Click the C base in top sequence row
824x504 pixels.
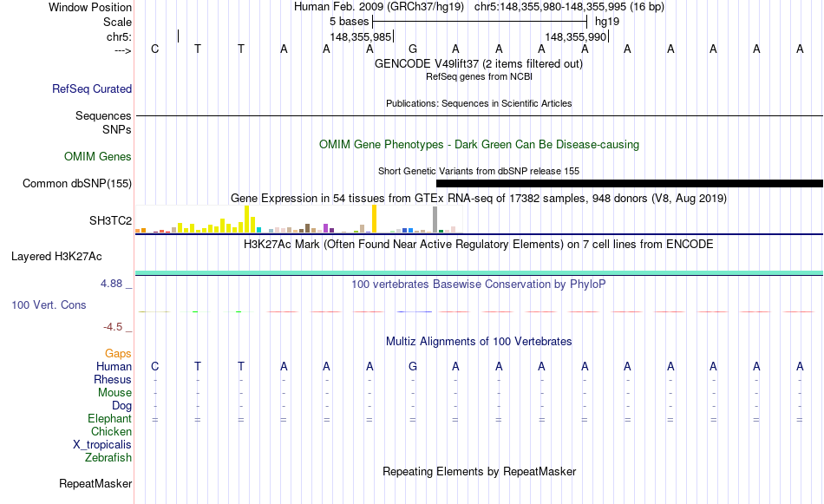[154, 49]
